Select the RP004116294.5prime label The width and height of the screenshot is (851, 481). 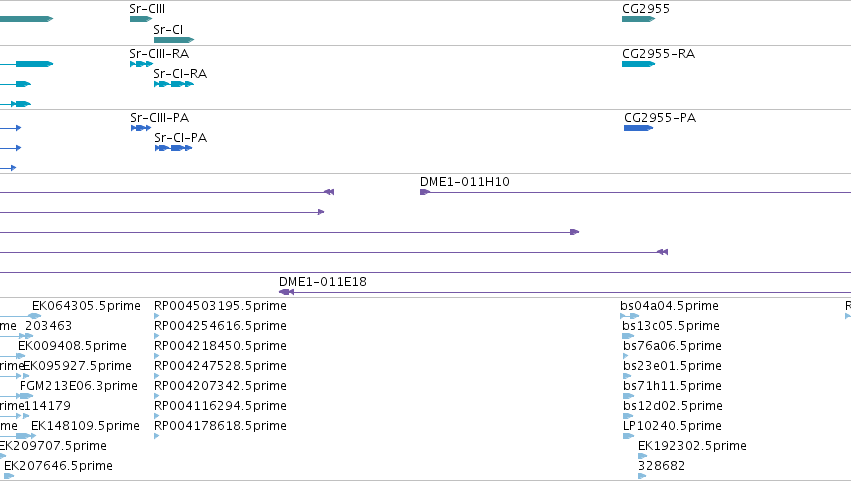click(220, 406)
